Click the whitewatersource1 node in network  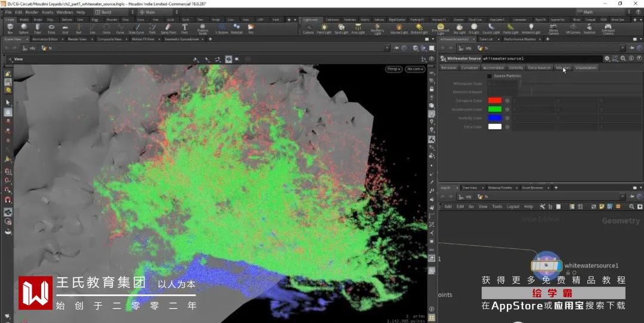546,265
